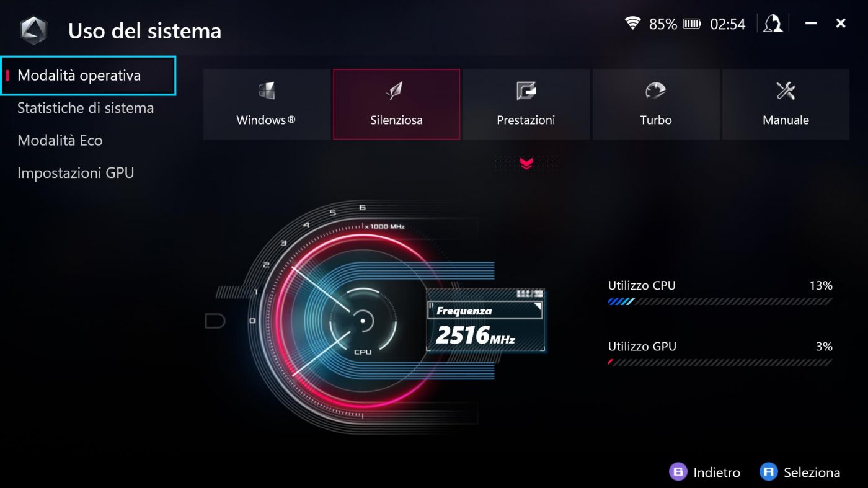Click the CPU gauge center
The height and width of the screenshot is (488, 868).
point(363,321)
